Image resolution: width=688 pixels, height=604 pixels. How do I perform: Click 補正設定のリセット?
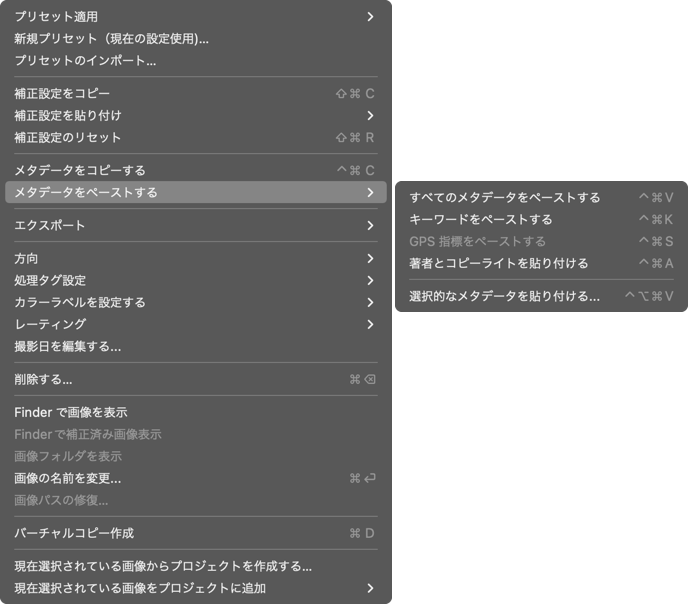pos(196,137)
